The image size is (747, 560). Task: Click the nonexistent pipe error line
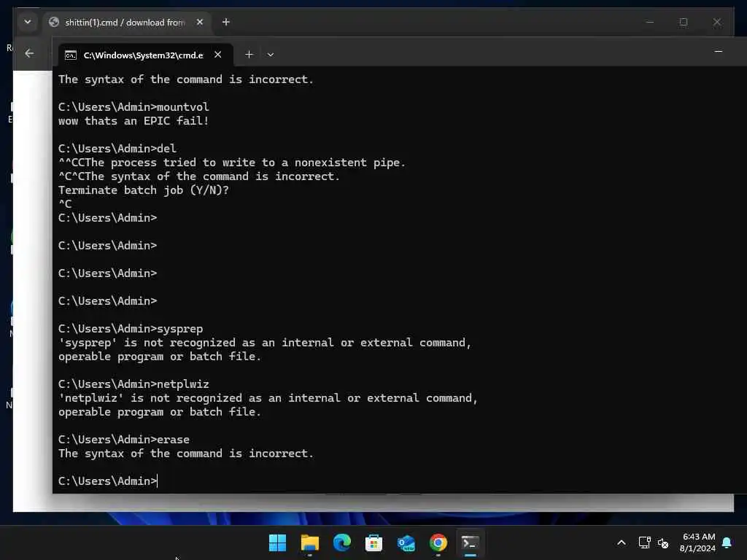(232, 163)
